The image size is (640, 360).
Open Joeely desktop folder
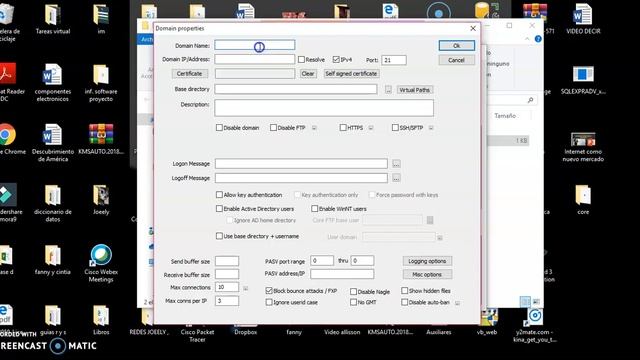point(101,200)
